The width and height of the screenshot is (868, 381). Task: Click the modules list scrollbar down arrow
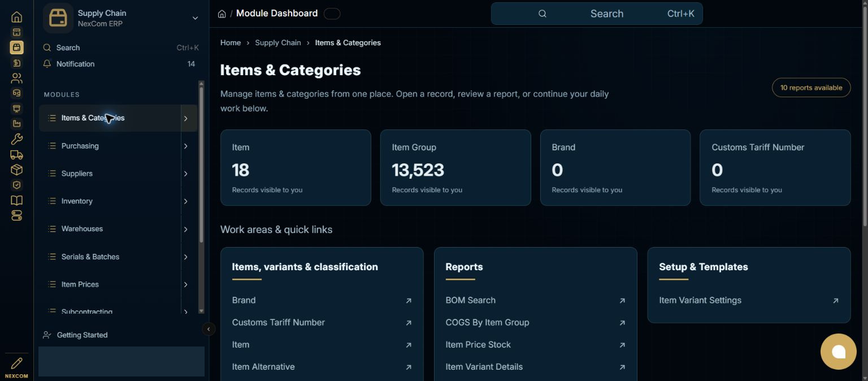coord(201,311)
